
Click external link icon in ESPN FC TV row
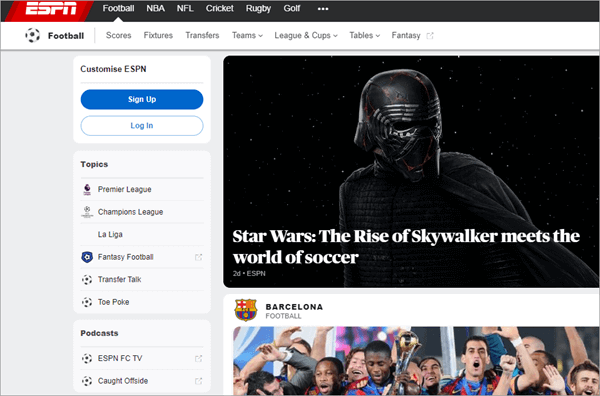pos(198,359)
